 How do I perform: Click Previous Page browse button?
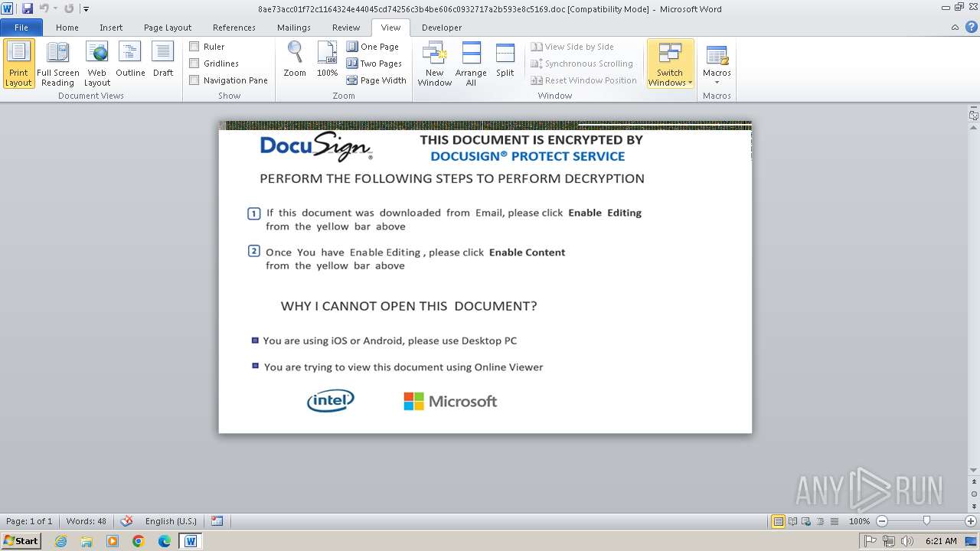(973, 482)
